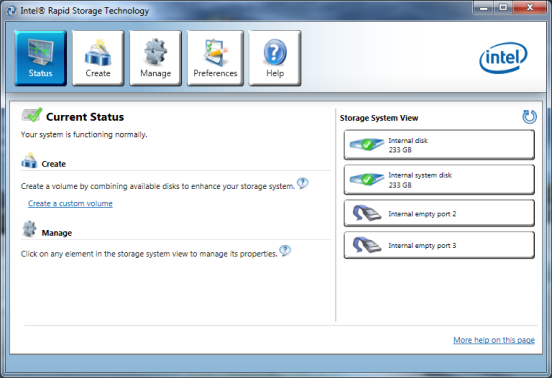
Task: Switch to the Create tab
Action: pyautogui.click(x=98, y=58)
